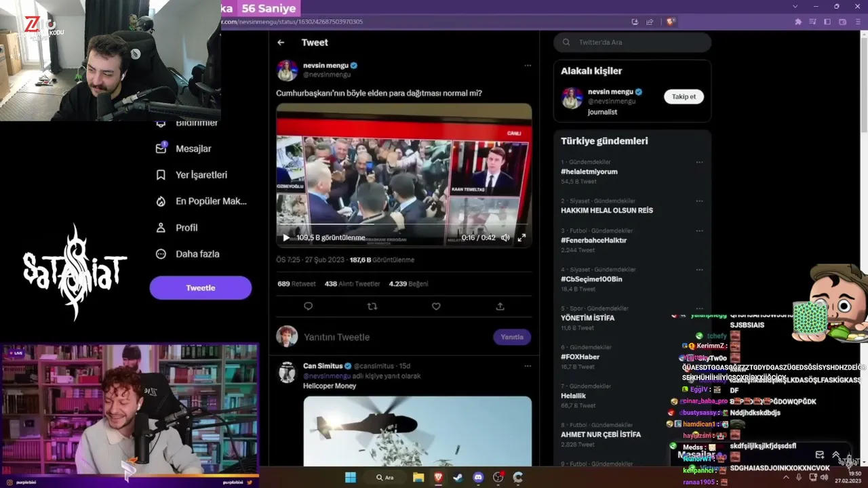Open nevsin mengu's profile picture on the tweet
868x488 pixels.
coord(287,70)
